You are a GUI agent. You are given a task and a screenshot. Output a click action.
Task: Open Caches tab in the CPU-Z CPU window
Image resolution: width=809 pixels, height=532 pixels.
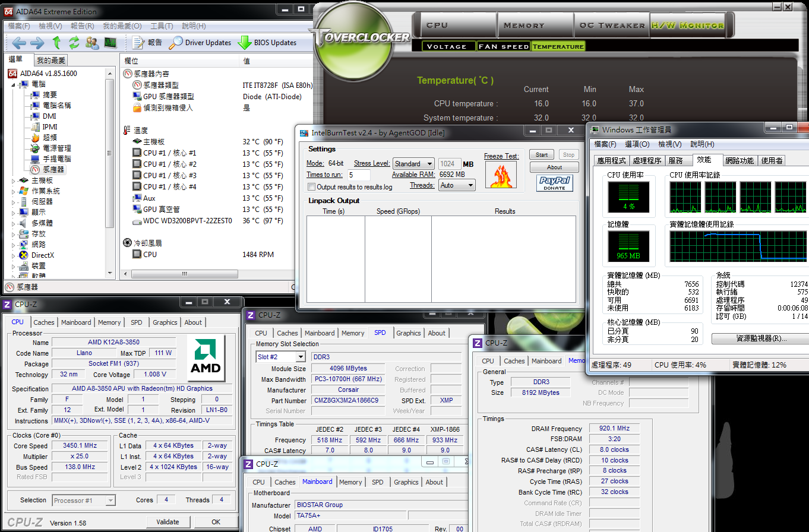44,322
